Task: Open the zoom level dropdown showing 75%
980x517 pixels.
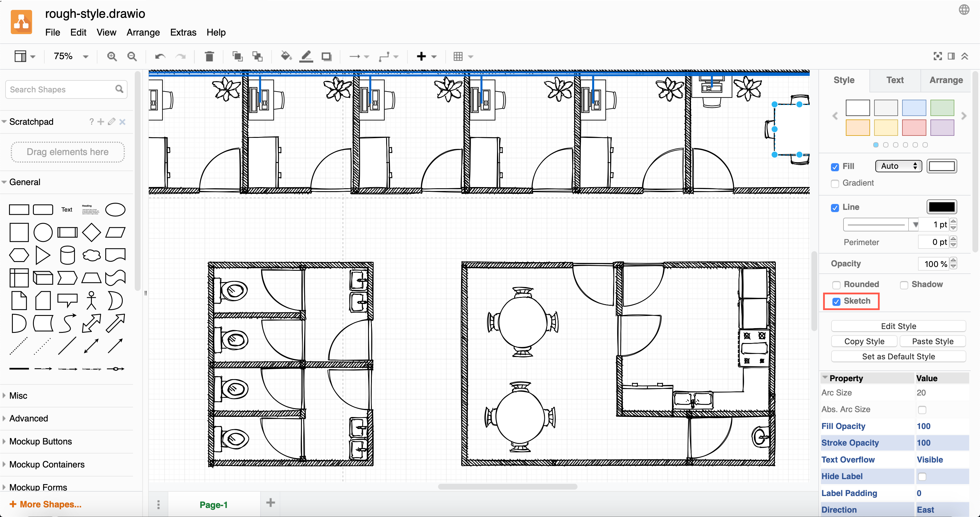Action: point(70,56)
